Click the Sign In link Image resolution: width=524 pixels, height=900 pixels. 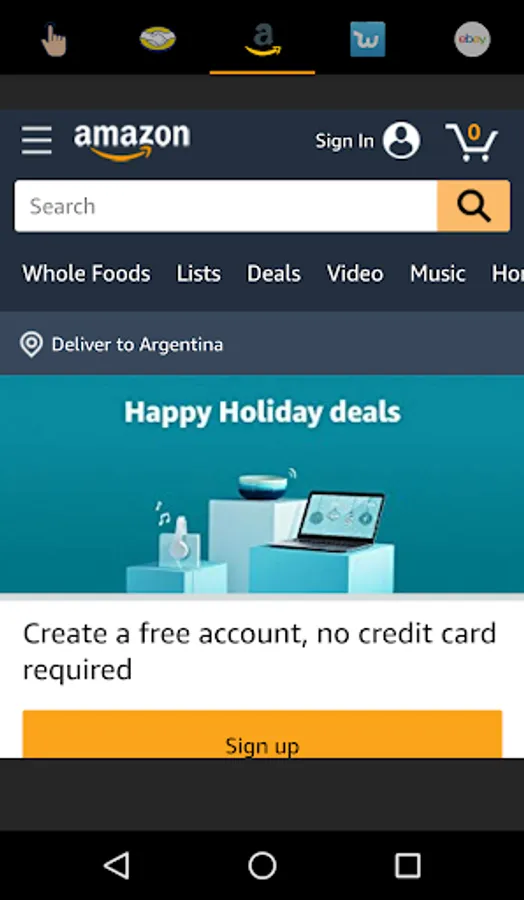pyautogui.click(x=344, y=141)
